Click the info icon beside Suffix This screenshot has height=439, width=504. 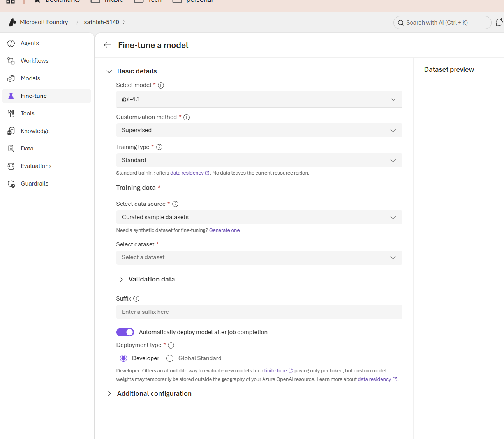[136, 299]
